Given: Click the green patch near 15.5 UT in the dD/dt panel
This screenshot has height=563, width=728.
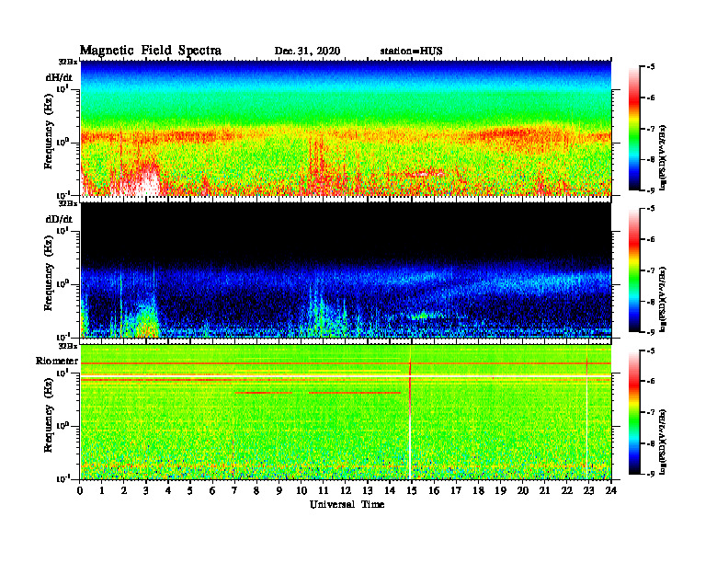Looking at the screenshot, I should click(x=424, y=315).
